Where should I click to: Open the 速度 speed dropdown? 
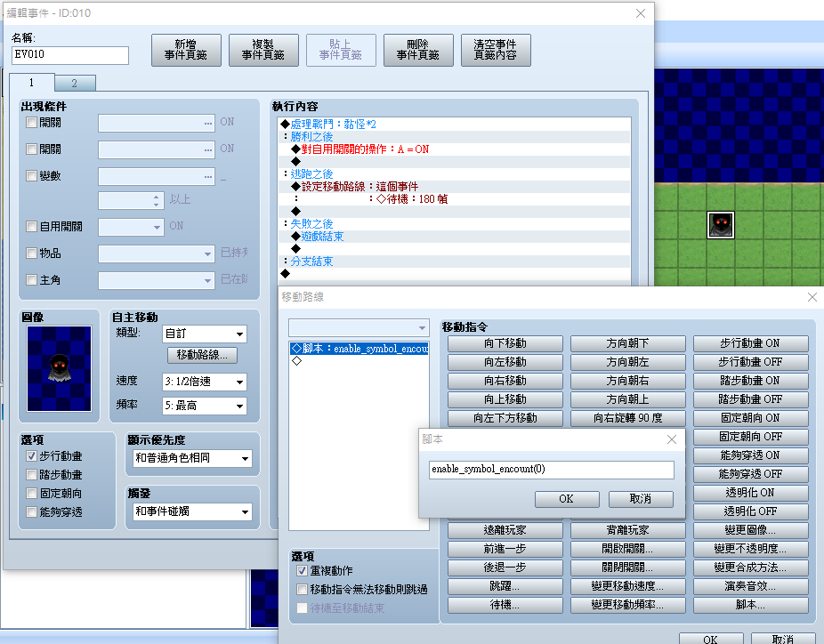pyautogui.click(x=205, y=382)
